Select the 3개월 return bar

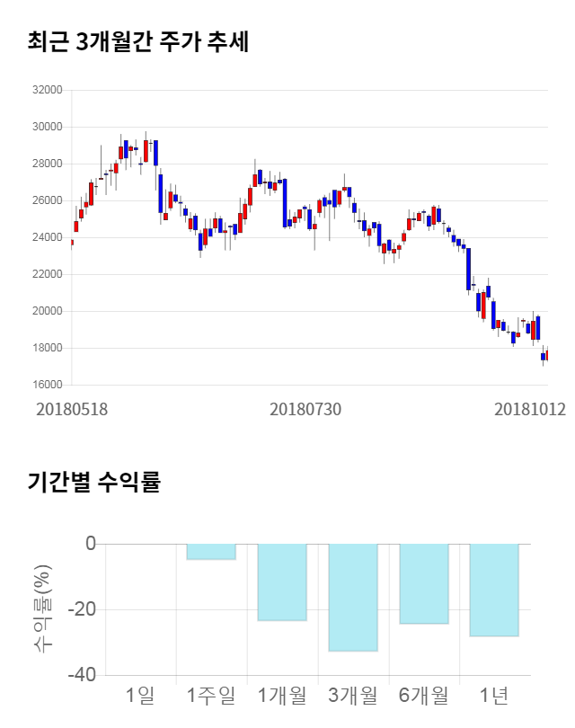[x=353, y=597]
